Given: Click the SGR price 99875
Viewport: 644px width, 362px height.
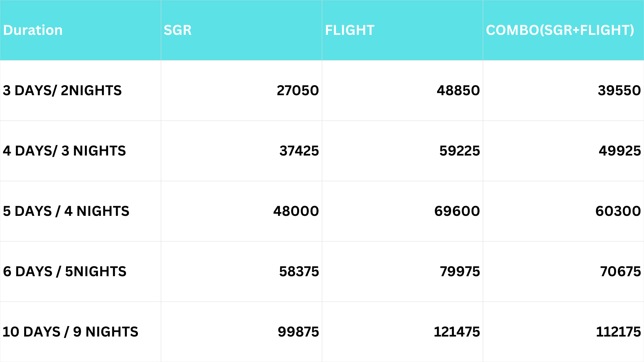Looking at the screenshot, I should [x=298, y=332].
